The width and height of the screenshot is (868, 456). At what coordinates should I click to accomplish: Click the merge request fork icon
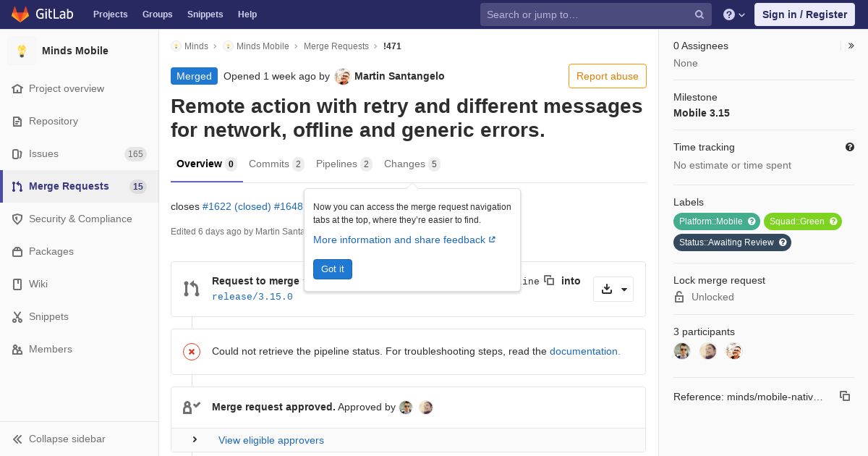tap(192, 289)
